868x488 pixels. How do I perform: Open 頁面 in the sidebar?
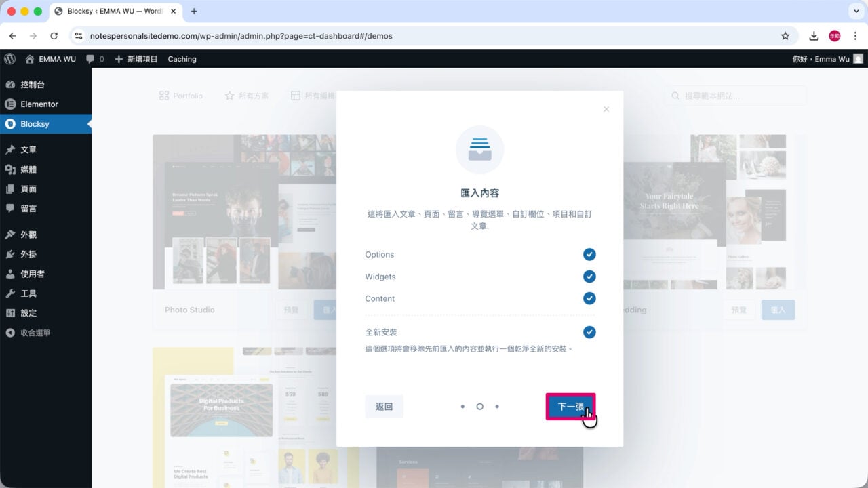point(45,189)
